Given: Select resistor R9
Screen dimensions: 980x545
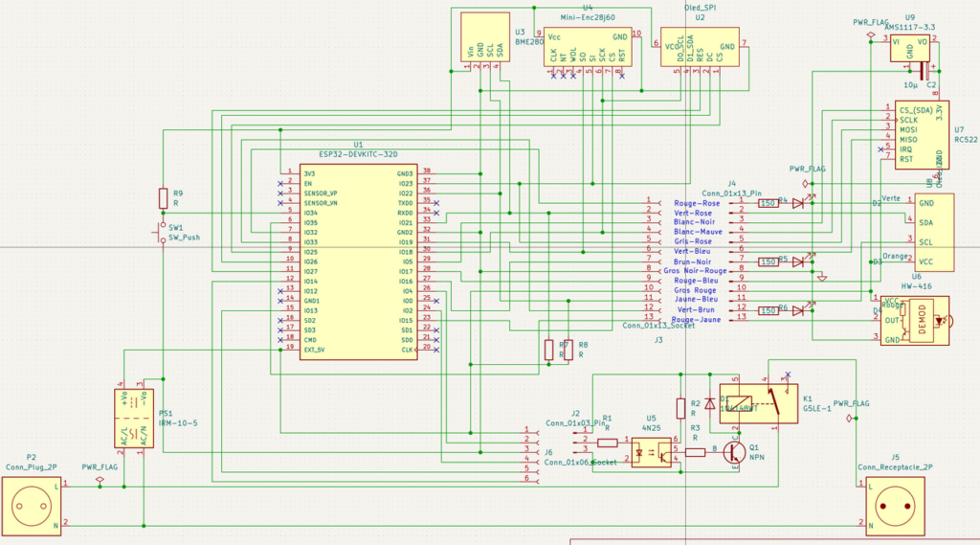Looking at the screenshot, I should tap(163, 198).
